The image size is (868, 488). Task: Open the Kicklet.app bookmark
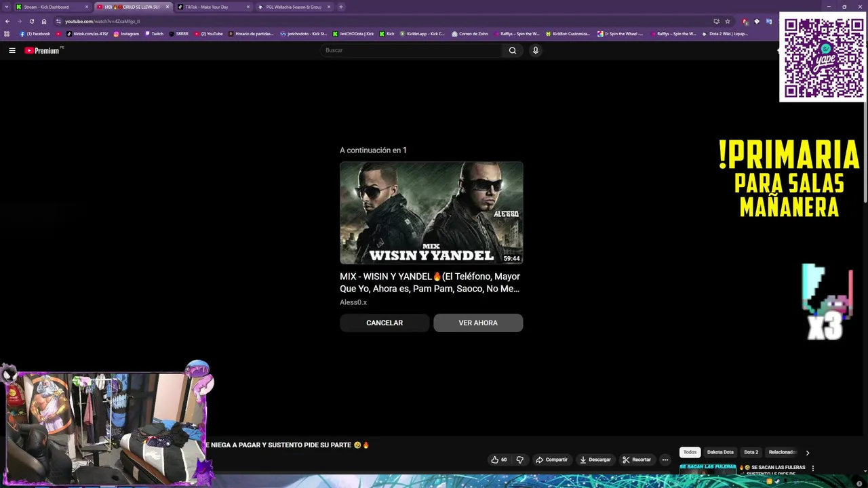point(422,34)
